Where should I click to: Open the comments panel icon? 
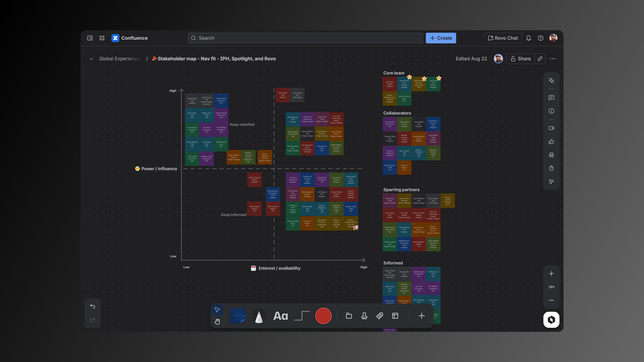551,98
